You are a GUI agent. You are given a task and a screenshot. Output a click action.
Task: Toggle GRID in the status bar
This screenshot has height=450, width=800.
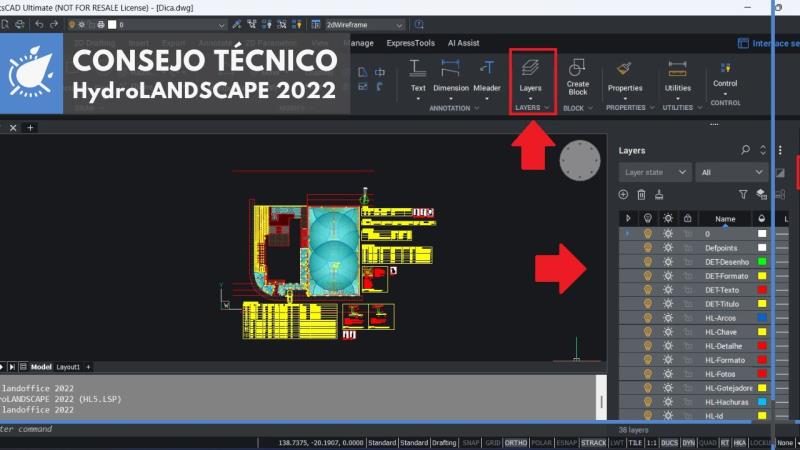pyautogui.click(x=492, y=443)
